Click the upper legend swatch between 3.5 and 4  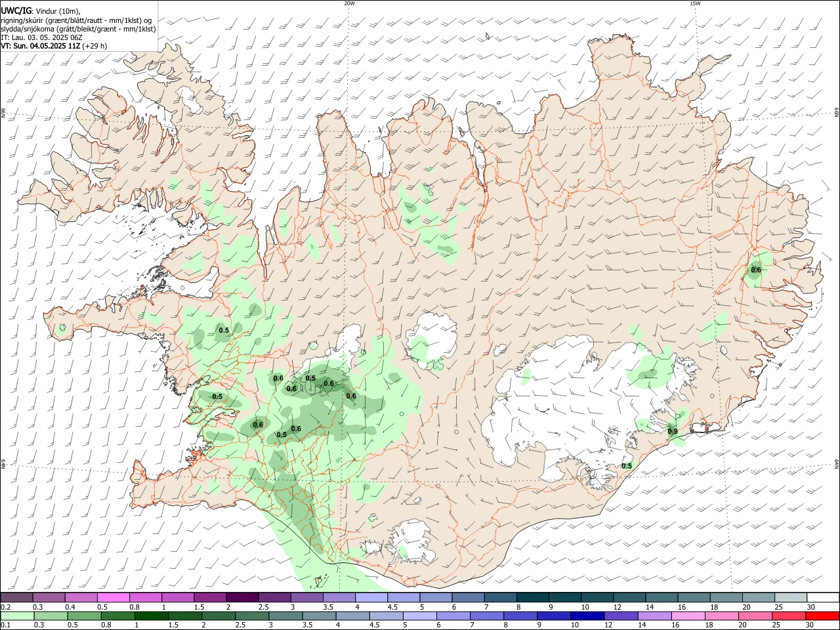click(339, 597)
